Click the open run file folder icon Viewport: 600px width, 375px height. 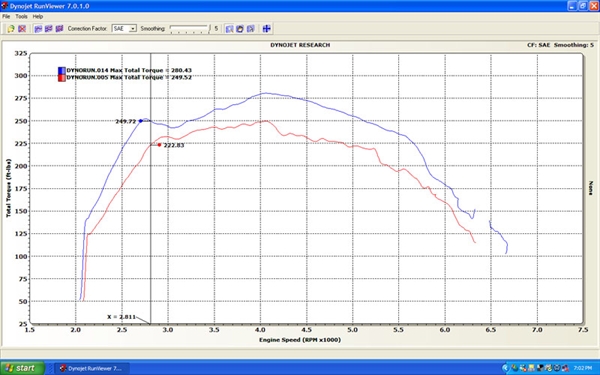click(x=11, y=29)
